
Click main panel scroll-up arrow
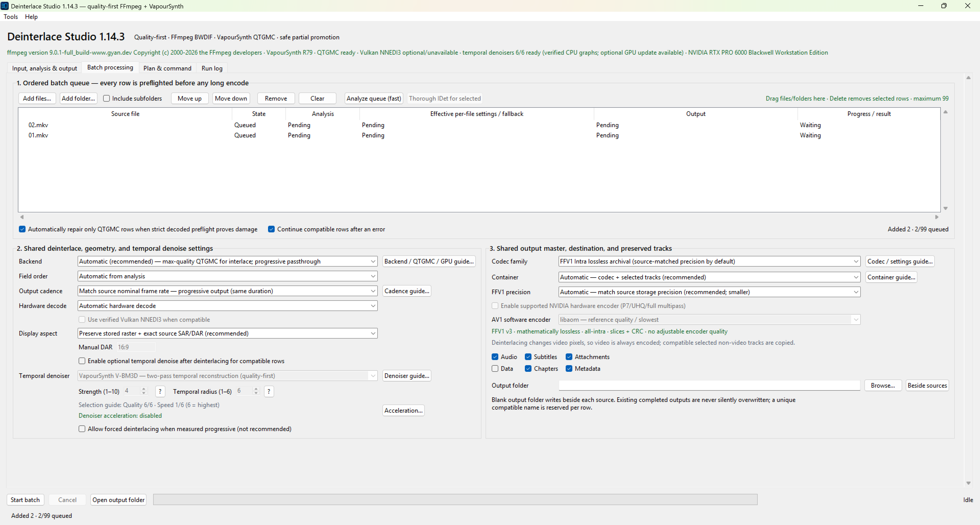point(968,78)
